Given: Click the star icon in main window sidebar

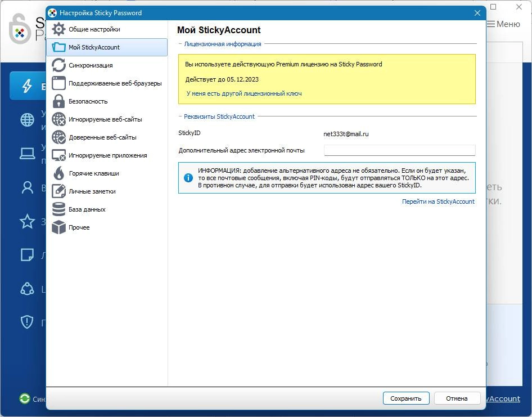Looking at the screenshot, I should tap(27, 221).
